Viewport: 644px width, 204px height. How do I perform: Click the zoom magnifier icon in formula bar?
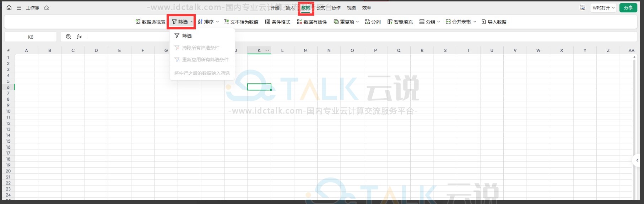point(69,37)
